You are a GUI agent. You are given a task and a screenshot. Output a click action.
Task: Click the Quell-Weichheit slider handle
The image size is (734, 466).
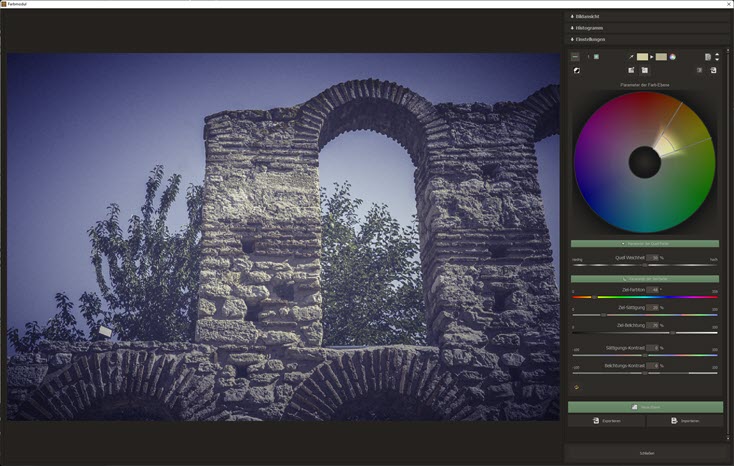tap(645, 265)
